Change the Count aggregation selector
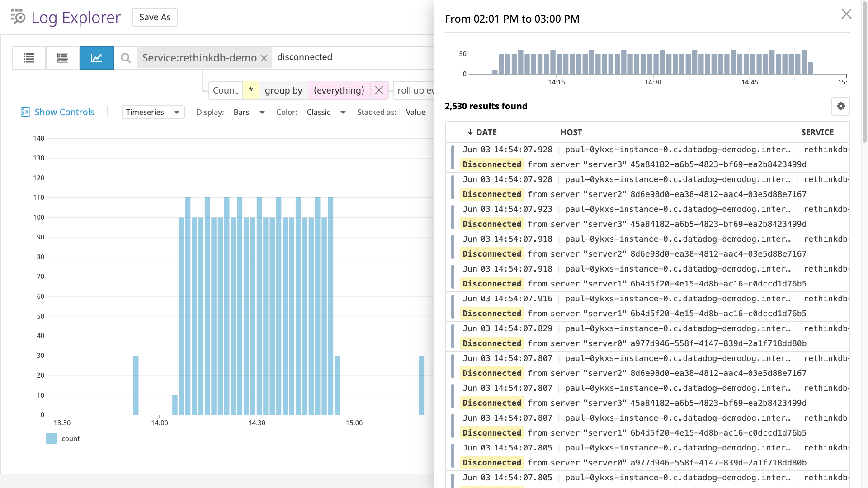This screenshot has width=868, height=488. pos(226,90)
